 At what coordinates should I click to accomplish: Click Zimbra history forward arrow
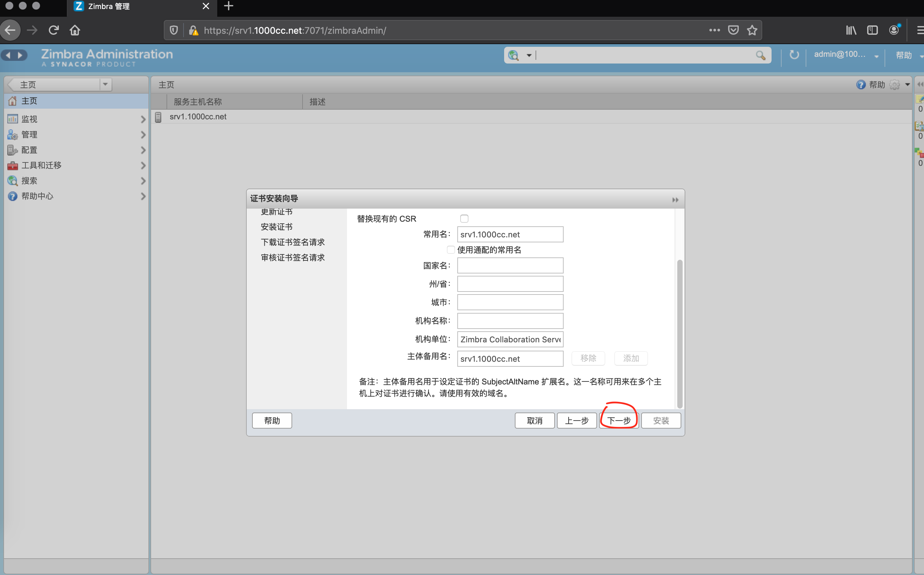pos(20,55)
